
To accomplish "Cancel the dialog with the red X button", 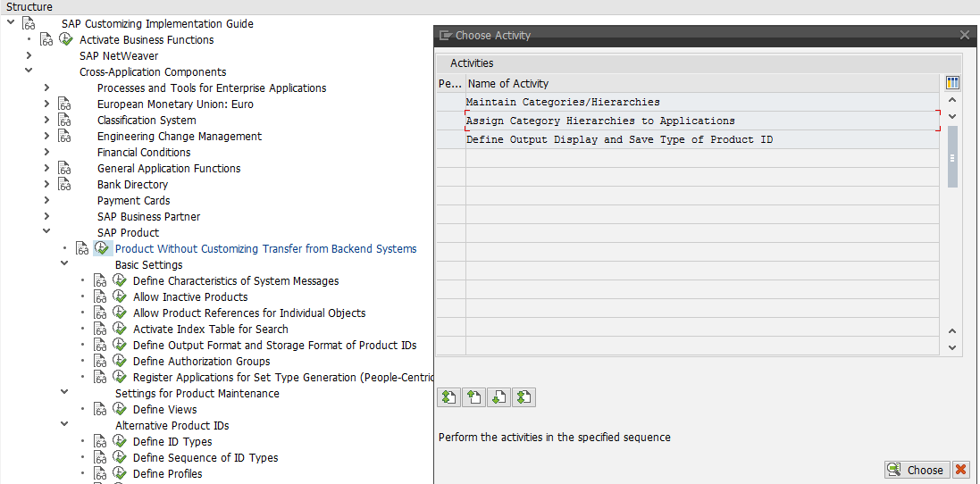I will [x=961, y=470].
